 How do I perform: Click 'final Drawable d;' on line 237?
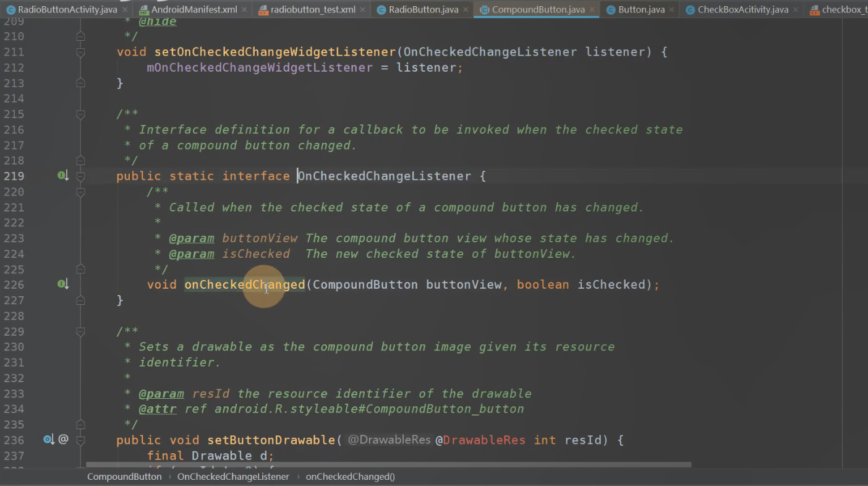[210, 456]
